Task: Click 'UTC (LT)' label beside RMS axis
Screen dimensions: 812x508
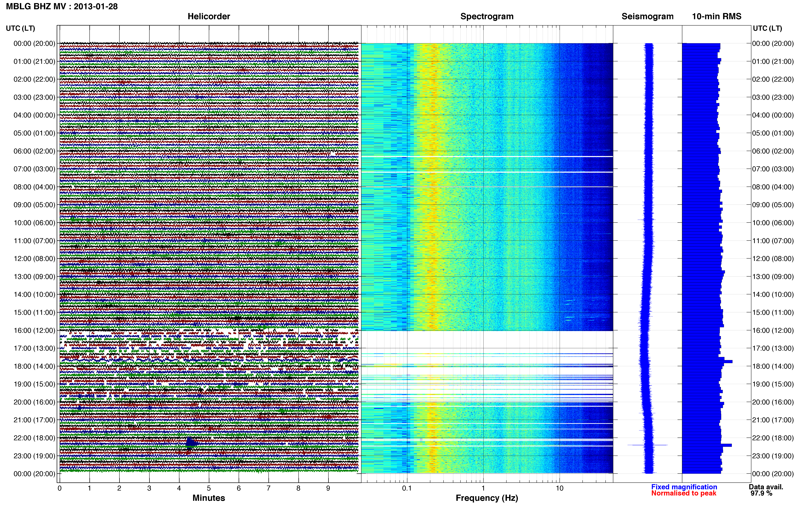Action: [767, 28]
